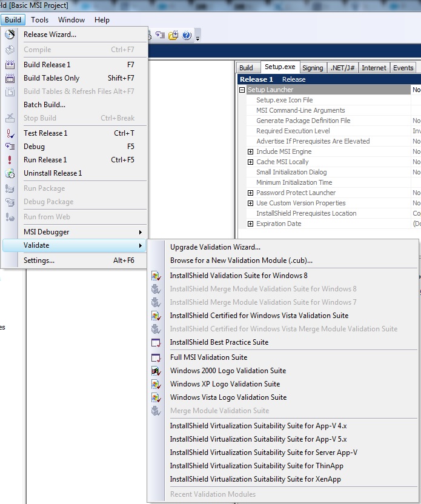Open the toolbar options dropdown arrow
The image size is (421, 504).
pos(198,38)
